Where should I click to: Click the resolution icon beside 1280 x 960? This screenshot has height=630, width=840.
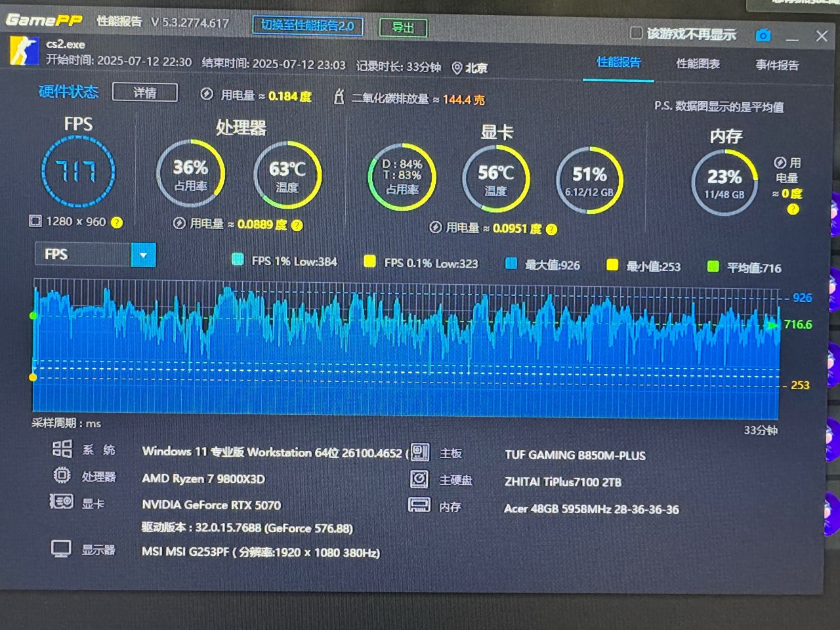pyautogui.click(x=35, y=221)
